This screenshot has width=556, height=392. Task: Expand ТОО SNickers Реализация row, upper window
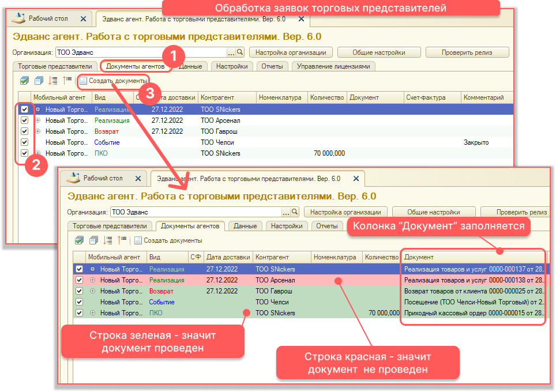point(38,109)
